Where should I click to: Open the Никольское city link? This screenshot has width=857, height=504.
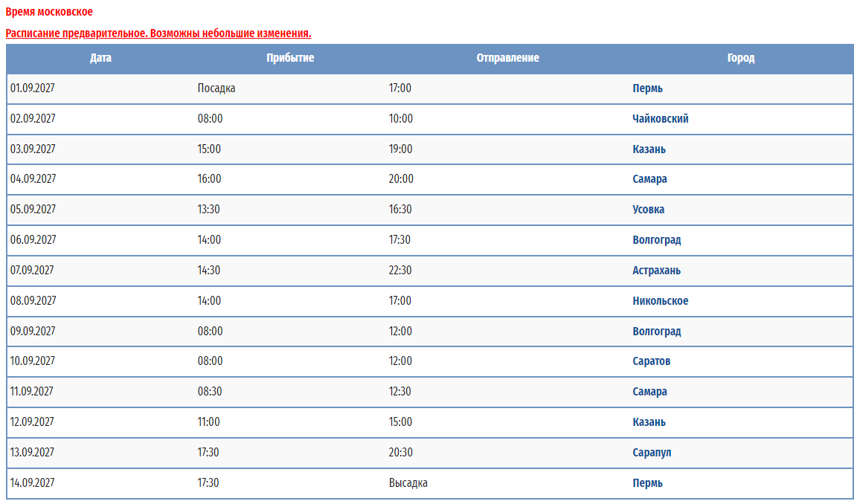pyautogui.click(x=661, y=301)
